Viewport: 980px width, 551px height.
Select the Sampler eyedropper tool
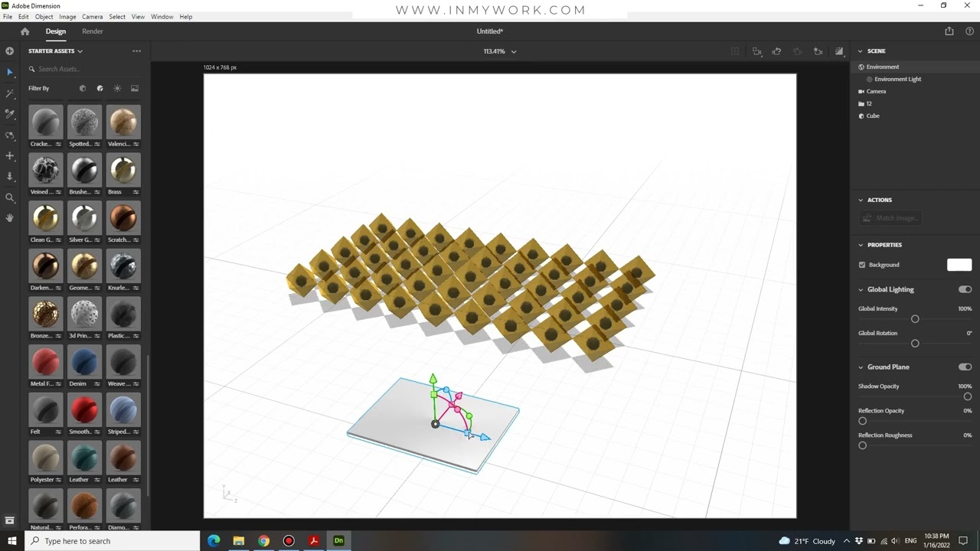(x=10, y=114)
